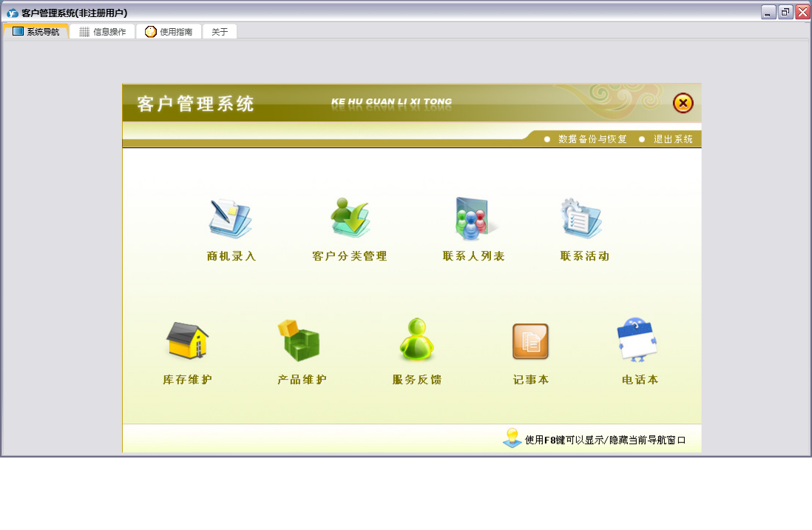Open the 服务反馈 green person icon
812x530 pixels.
(x=417, y=339)
